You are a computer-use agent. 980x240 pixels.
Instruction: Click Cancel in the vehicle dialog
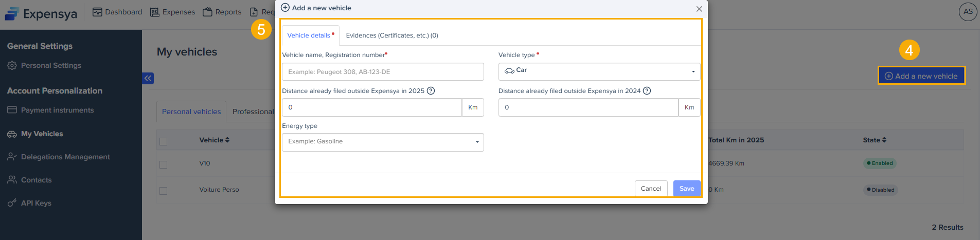[x=651, y=189]
